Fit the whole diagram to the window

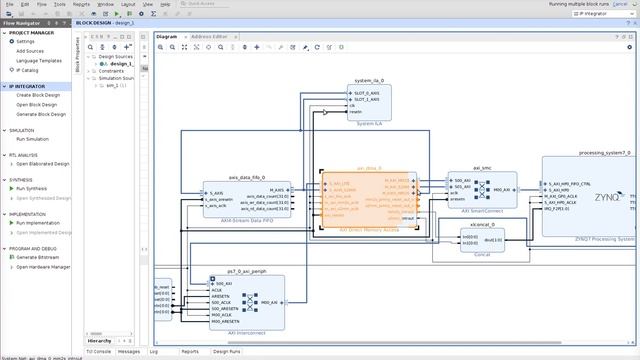[x=184, y=47]
